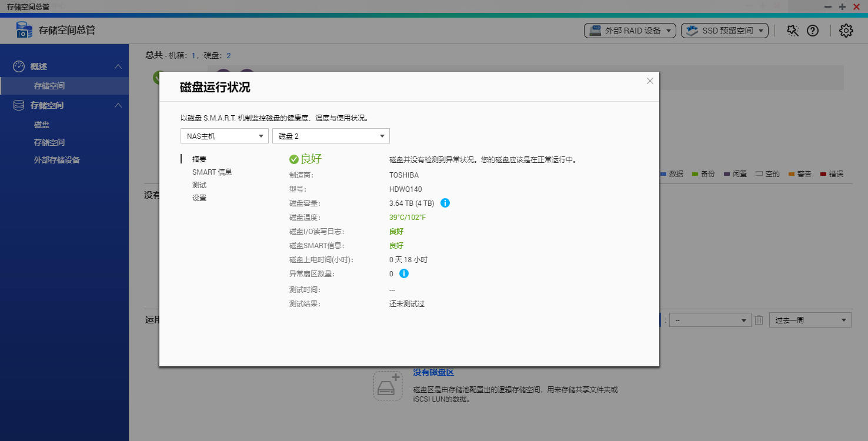Switch to the SMART 信息 section
The image size is (868, 441).
(x=212, y=172)
